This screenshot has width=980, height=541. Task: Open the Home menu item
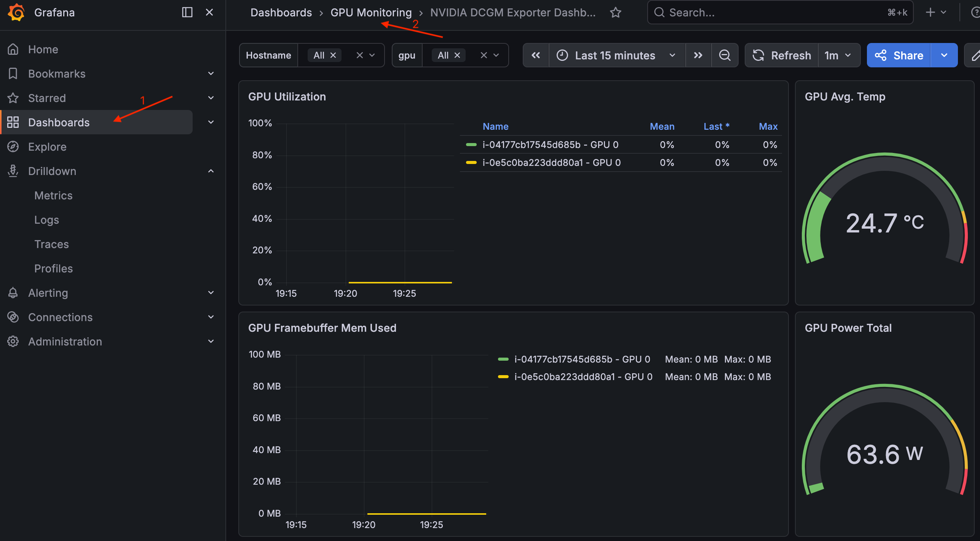coord(43,49)
